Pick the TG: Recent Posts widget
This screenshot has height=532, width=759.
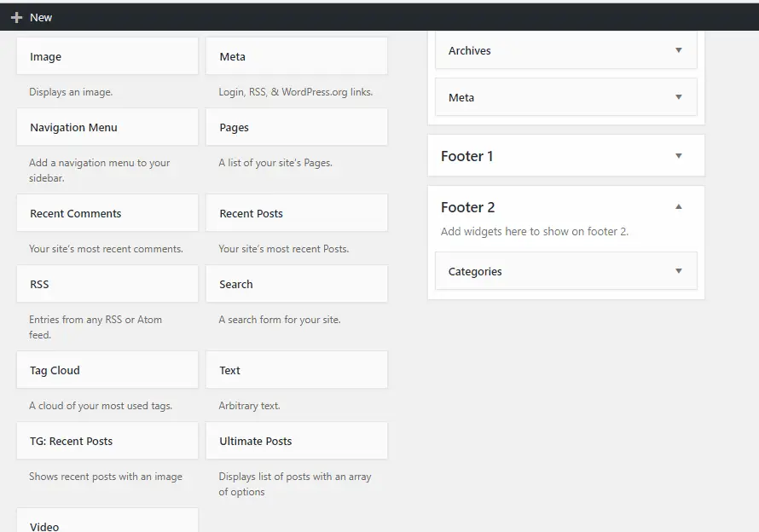[x=107, y=441]
